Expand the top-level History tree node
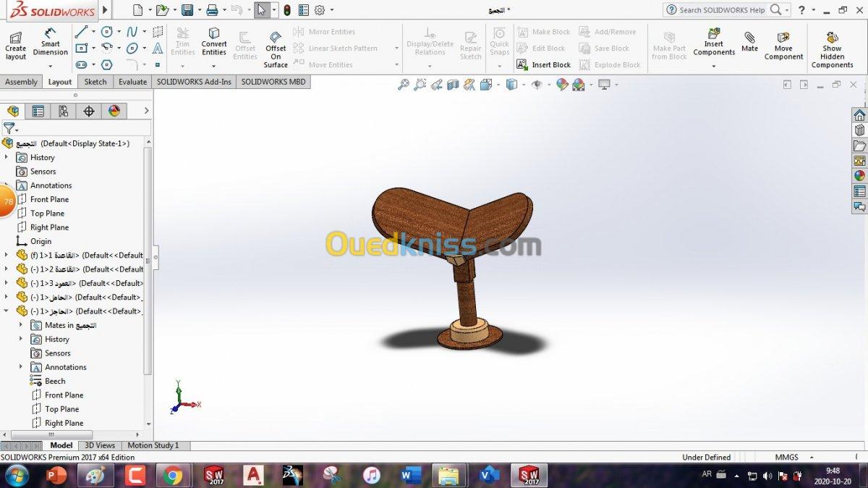 (7, 157)
